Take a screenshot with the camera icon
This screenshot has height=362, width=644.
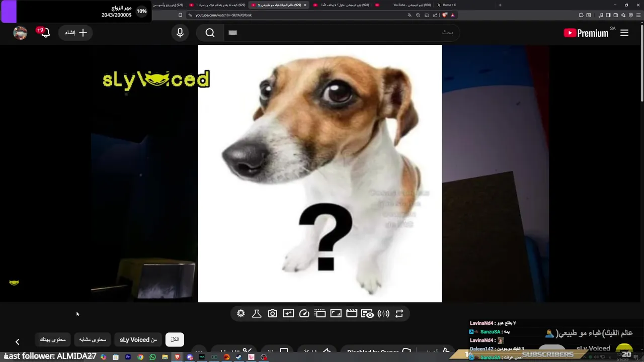click(272, 314)
